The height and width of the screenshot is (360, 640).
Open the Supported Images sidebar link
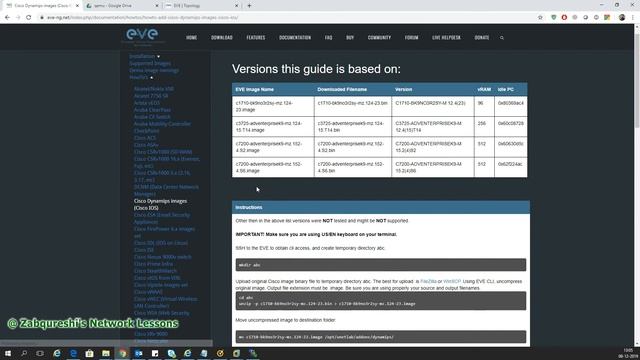[x=150, y=63]
